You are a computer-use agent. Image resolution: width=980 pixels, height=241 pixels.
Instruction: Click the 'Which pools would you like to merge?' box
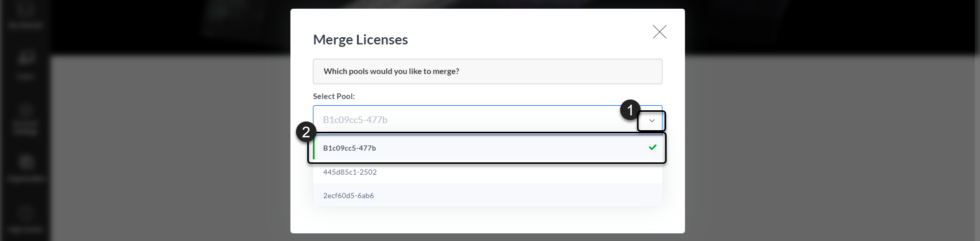487,71
